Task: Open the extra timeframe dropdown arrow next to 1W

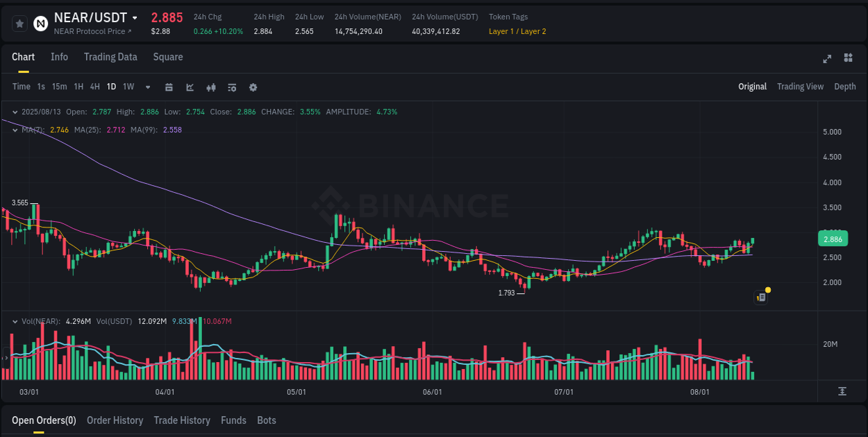Action: [147, 87]
